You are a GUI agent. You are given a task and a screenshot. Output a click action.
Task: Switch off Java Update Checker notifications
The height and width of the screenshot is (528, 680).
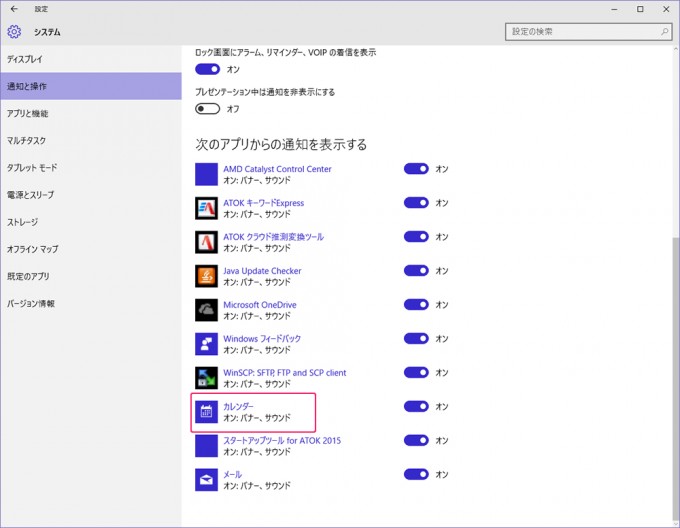point(416,271)
